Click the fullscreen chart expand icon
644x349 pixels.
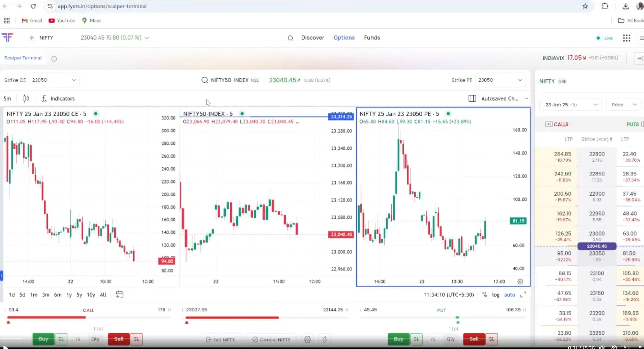click(x=523, y=295)
